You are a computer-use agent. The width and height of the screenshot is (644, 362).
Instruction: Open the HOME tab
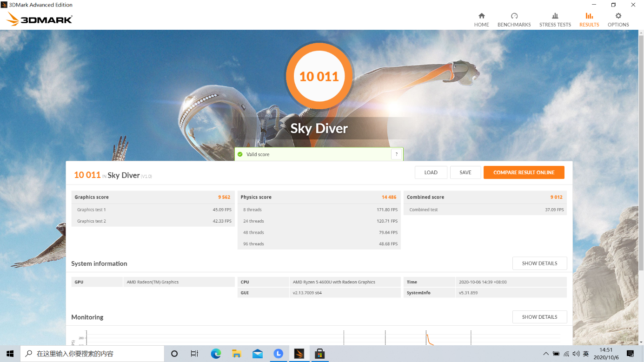tap(481, 20)
